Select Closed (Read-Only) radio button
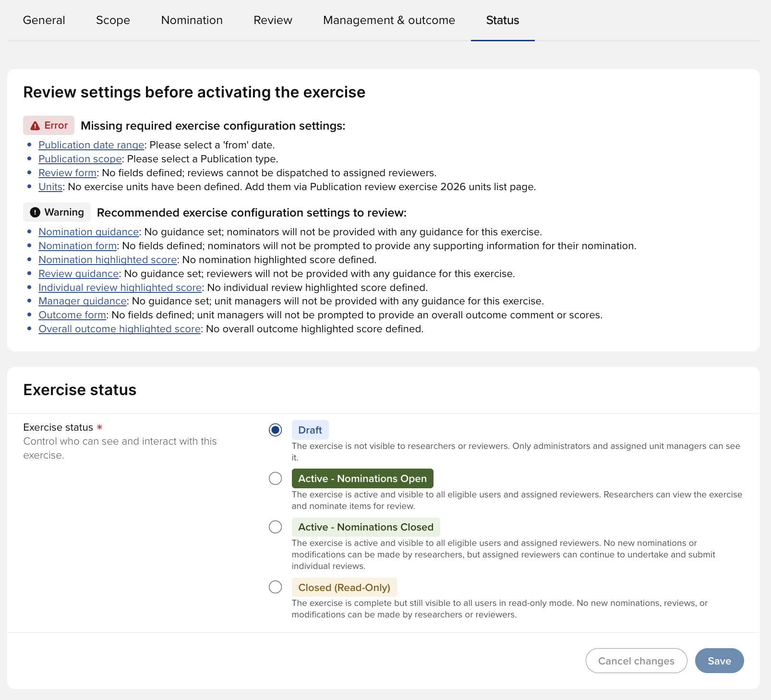Image resolution: width=771 pixels, height=700 pixels. click(x=275, y=587)
